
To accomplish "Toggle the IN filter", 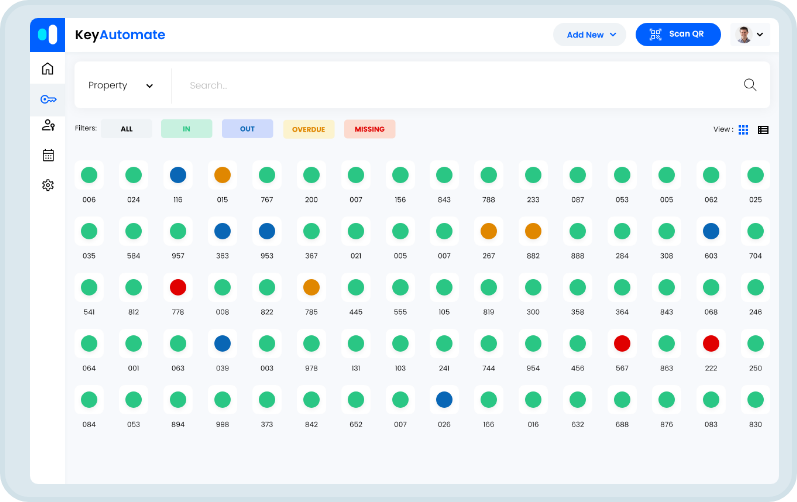I will pyautogui.click(x=186, y=129).
